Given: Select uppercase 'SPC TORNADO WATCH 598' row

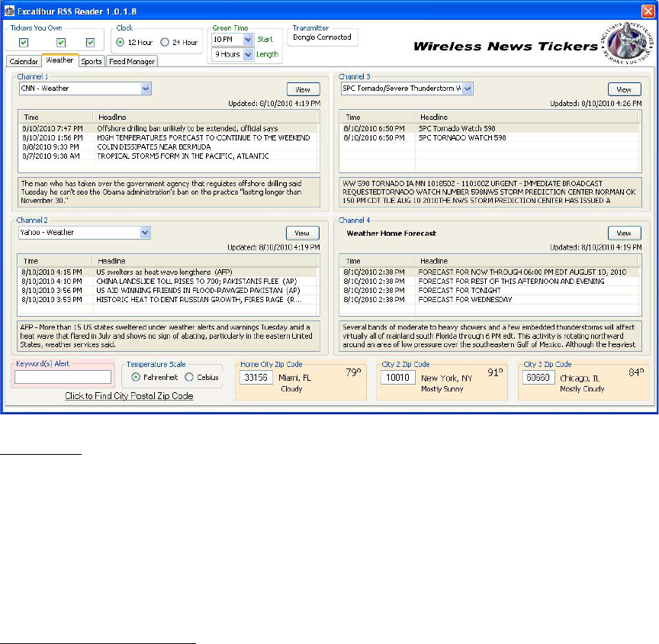Looking at the screenshot, I should click(x=490, y=138).
